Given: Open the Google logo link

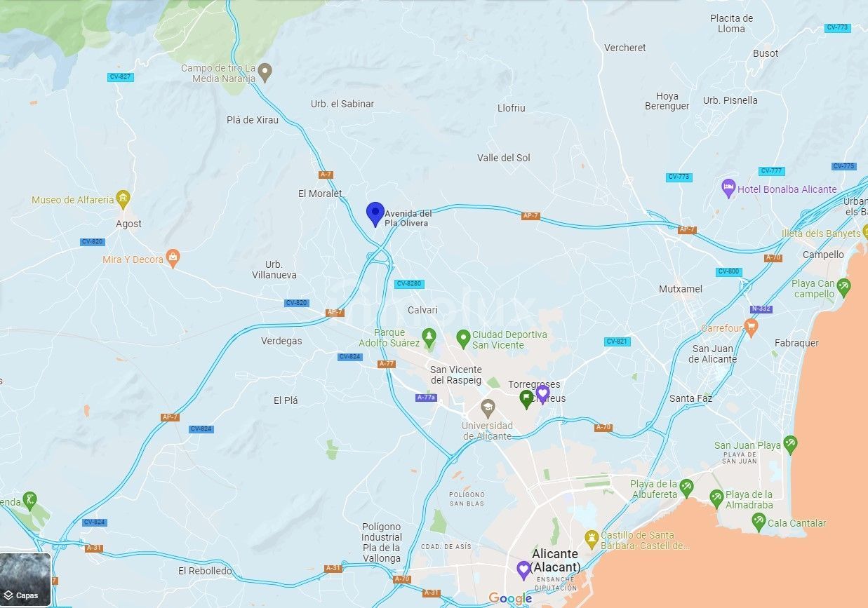Looking at the screenshot, I should [x=510, y=598].
